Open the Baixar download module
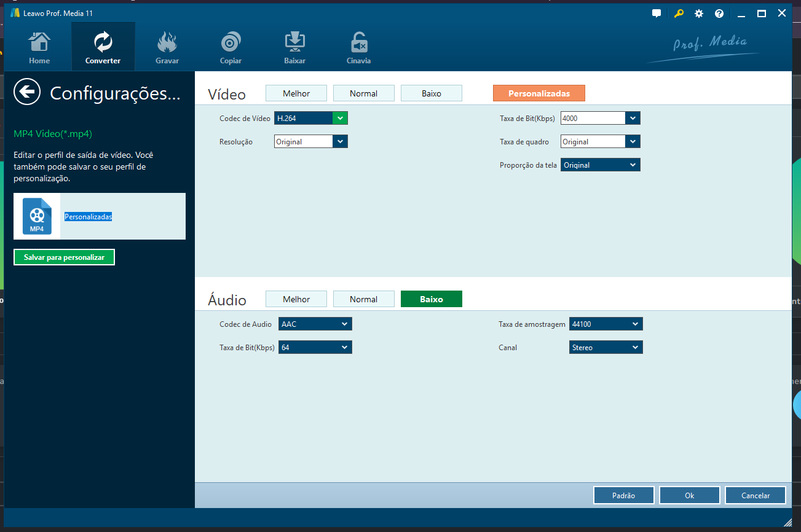Viewport: 801px width, 532px height. [295, 48]
